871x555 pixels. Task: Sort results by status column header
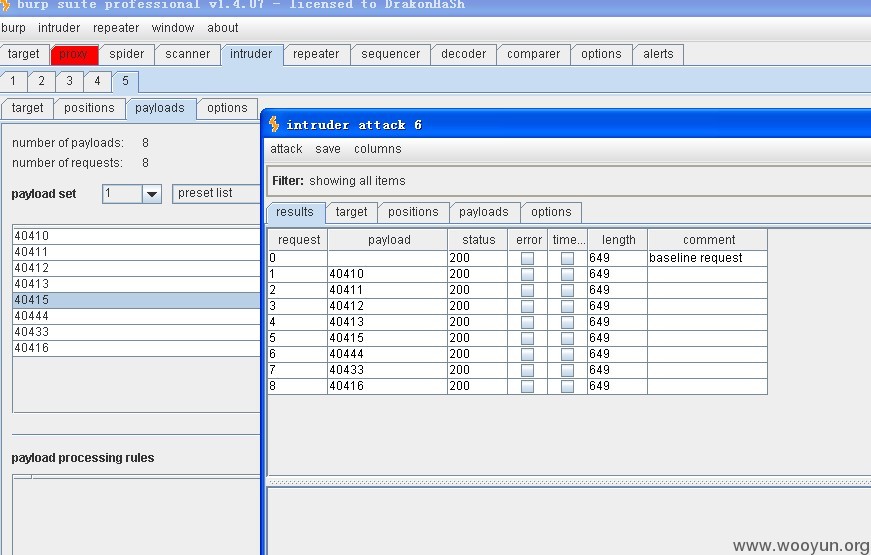(x=478, y=240)
